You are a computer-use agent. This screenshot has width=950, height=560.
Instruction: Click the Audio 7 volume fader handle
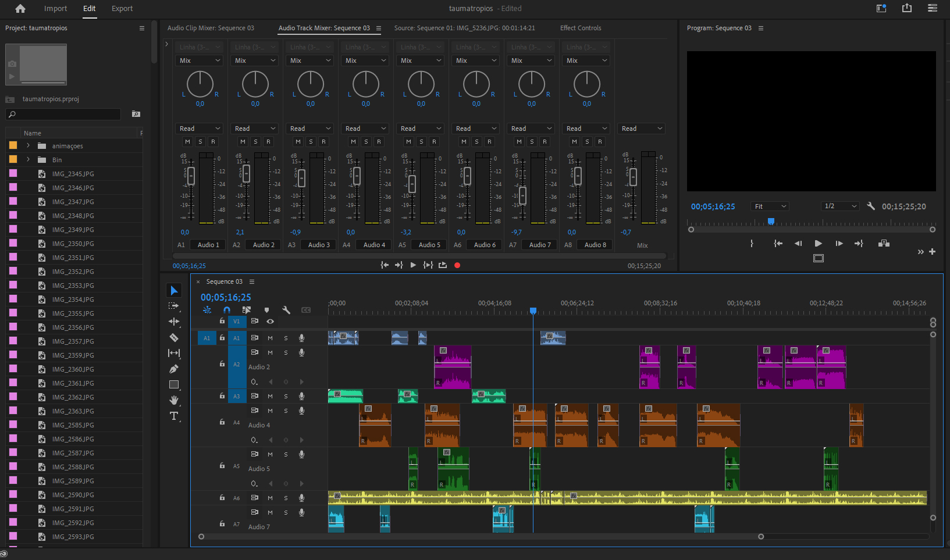[x=522, y=195]
